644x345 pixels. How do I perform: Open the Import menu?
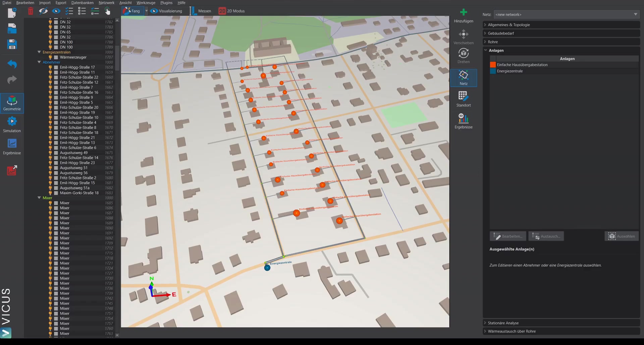click(45, 3)
